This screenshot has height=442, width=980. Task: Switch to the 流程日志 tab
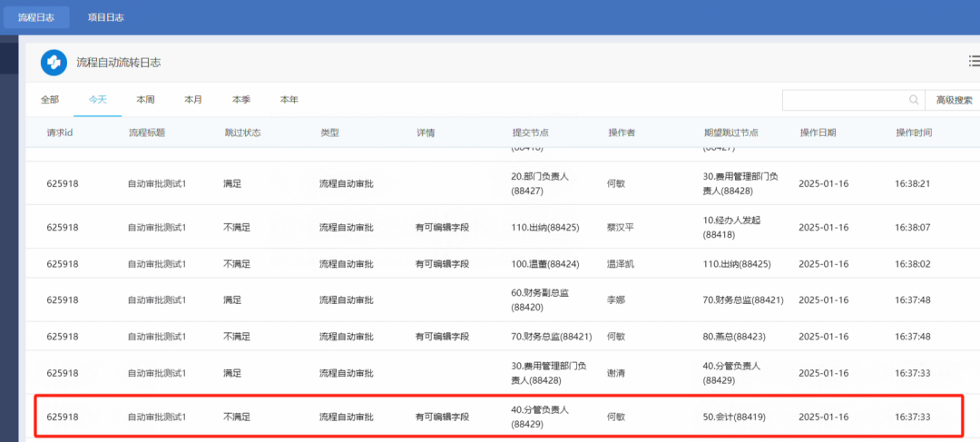pyautogui.click(x=36, y=17)
